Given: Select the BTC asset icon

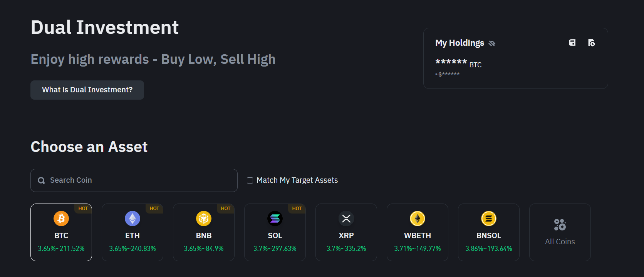Looking at the screenshot, I should click(61, 218).
